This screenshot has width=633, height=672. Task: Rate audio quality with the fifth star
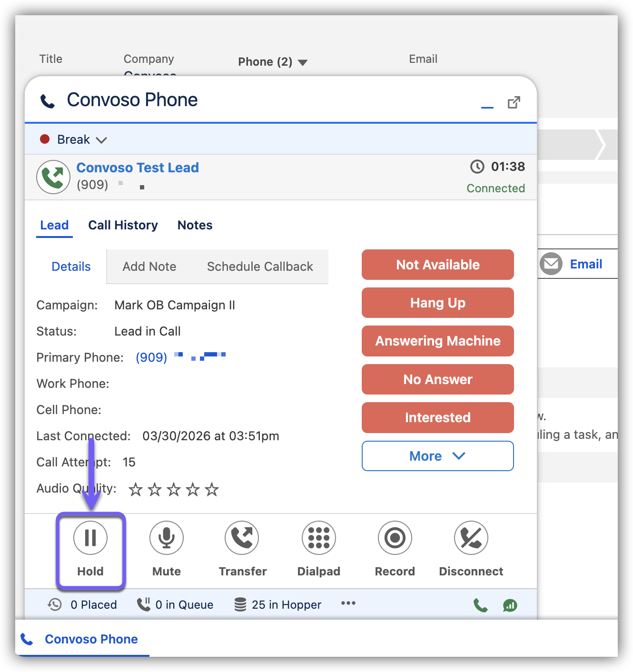pos(212,489)
